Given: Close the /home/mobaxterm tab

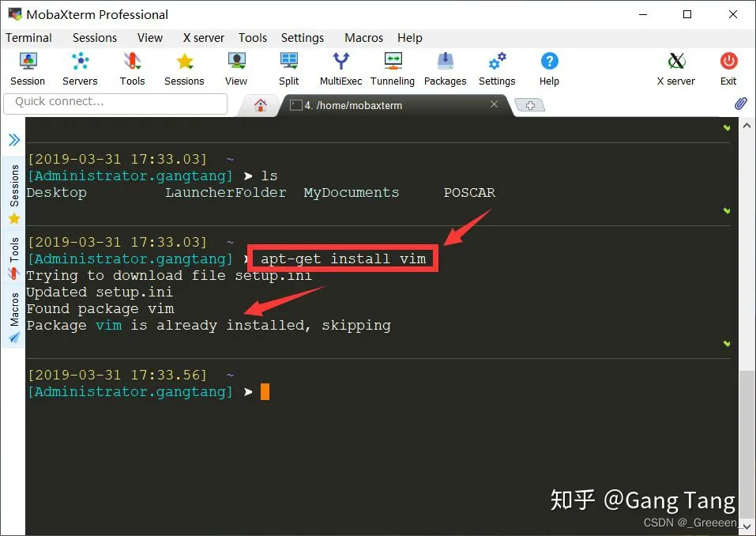Looking at the screenshot, I should click(494, 104).
